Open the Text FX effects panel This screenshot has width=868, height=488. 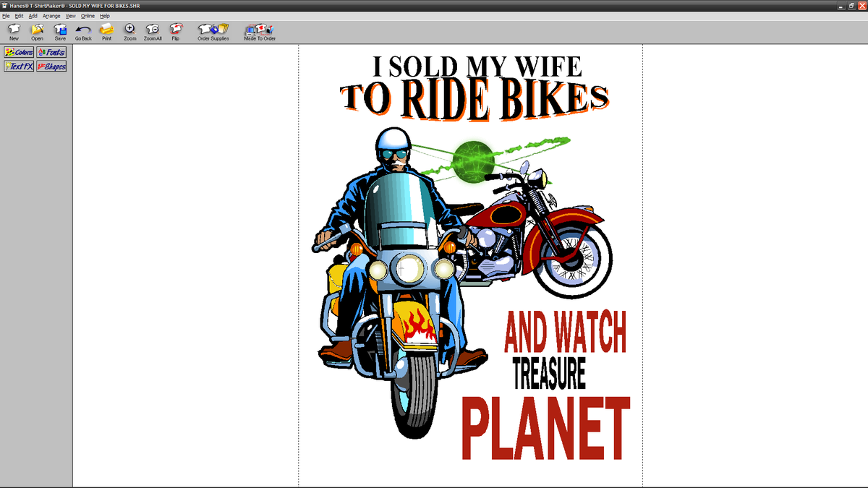coord(19,67)
